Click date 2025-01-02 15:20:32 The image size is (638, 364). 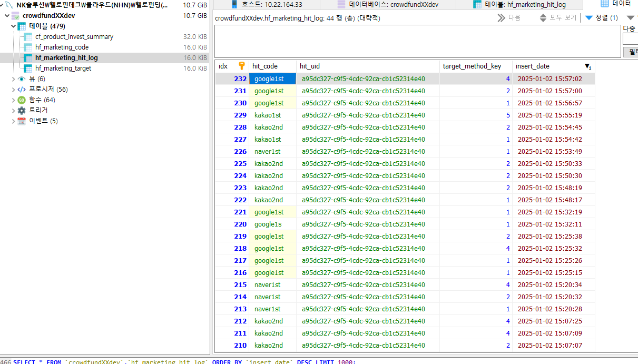tap(549, 297)
